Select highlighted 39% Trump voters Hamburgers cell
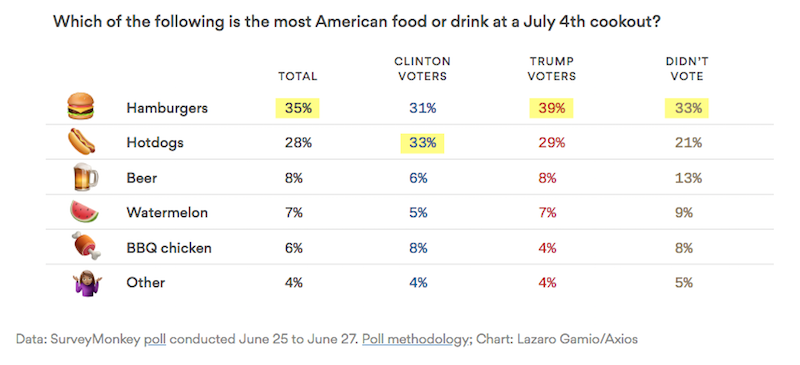The width and height of the screenshot is (800, 365). tap(551, 108)
